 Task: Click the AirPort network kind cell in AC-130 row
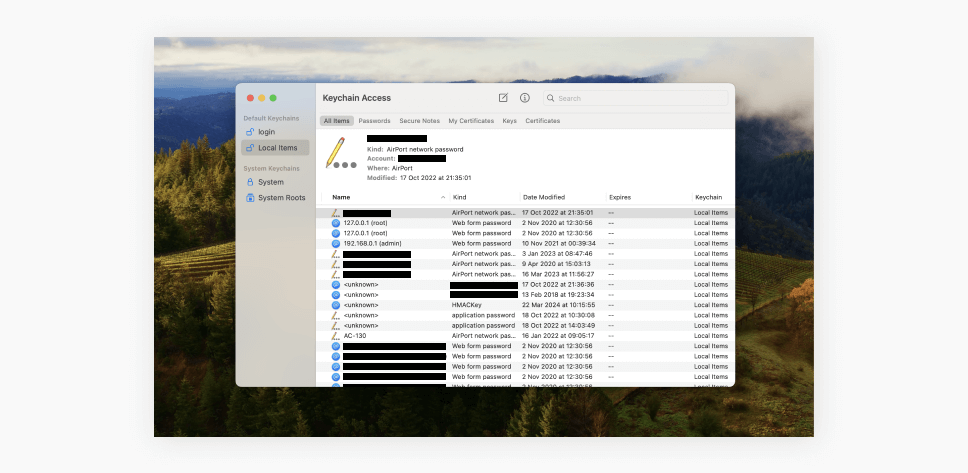(x=483, y=336)
